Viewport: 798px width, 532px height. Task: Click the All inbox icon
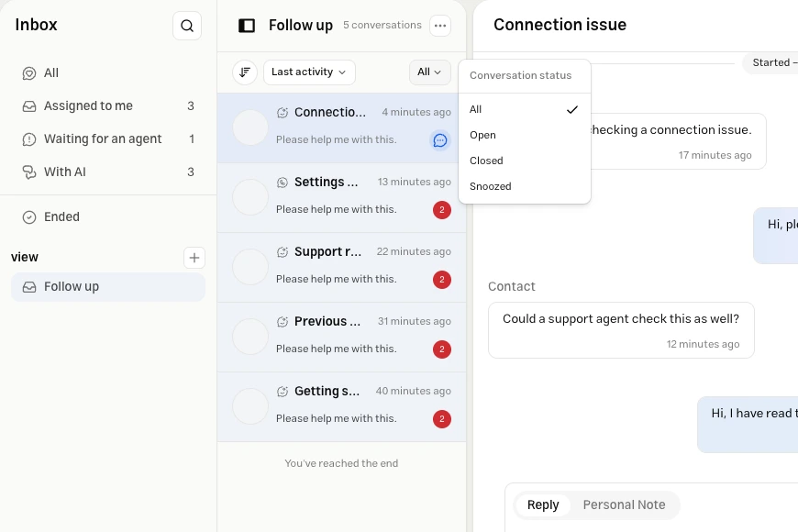[29, 73]
